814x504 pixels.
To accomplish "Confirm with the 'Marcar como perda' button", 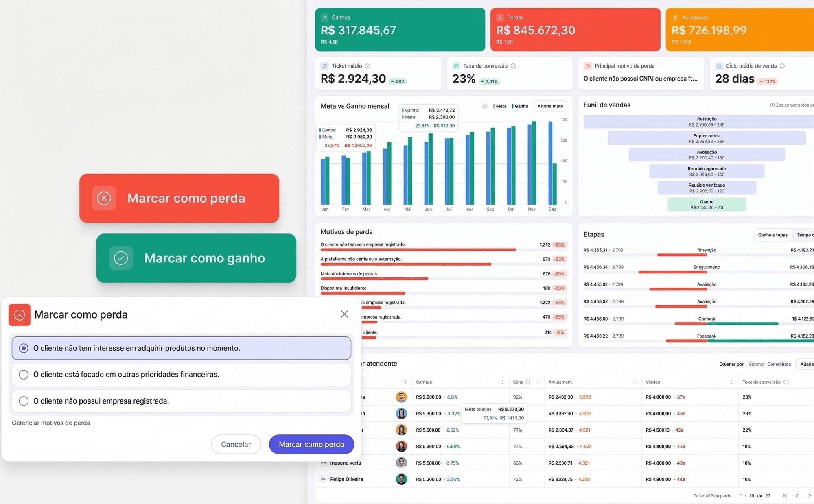I will (311, 444).
